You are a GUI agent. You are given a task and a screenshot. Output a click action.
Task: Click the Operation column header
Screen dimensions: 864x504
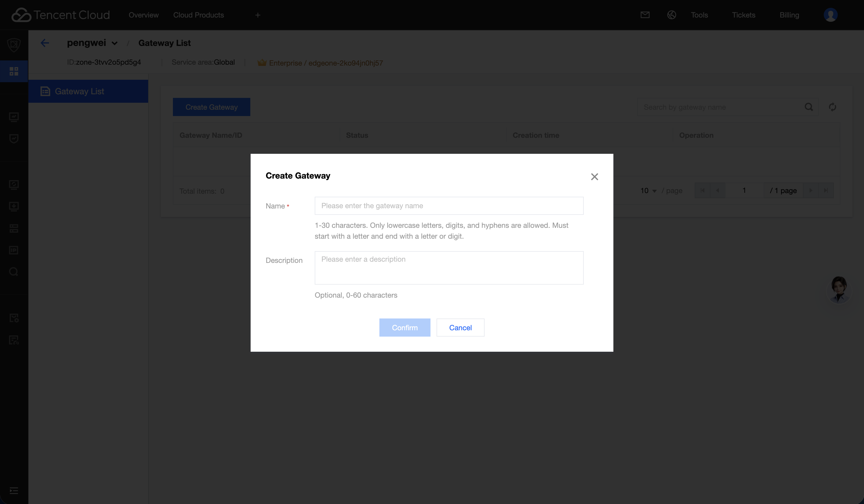pyautogui.click(x=696, y=135)
